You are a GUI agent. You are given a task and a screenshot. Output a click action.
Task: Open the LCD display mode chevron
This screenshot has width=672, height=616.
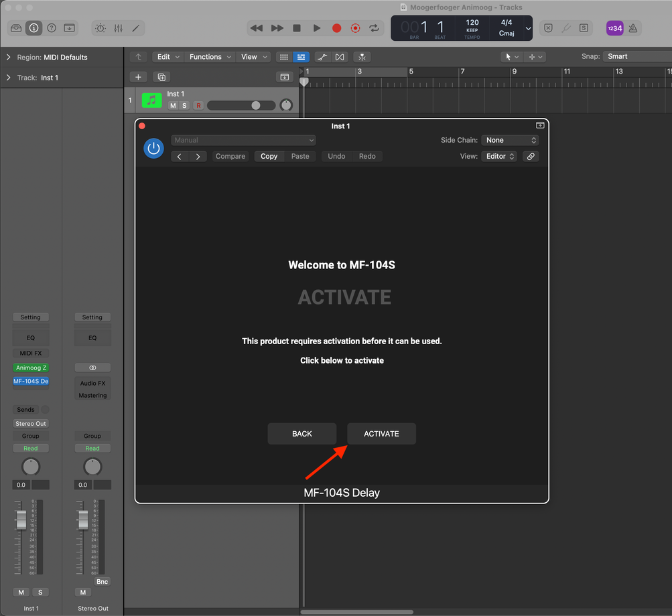pyautogui.click(x=529, y=29)
